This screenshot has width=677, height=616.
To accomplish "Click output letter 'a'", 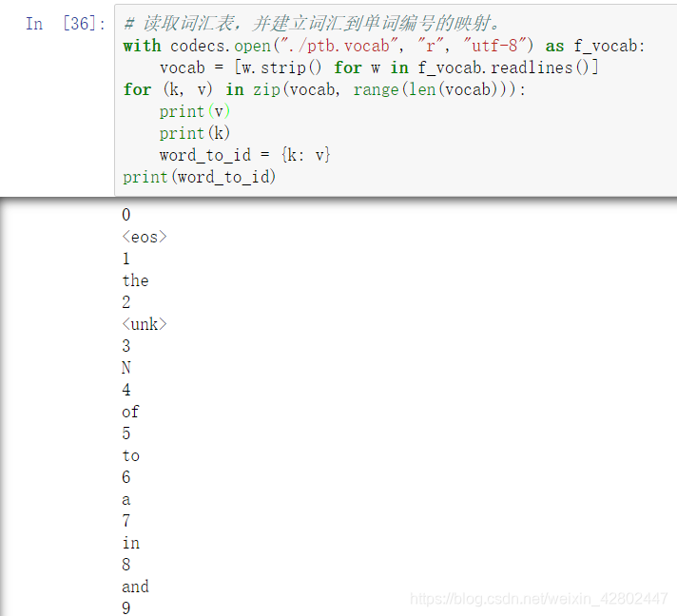I will [x=126, y=500].
